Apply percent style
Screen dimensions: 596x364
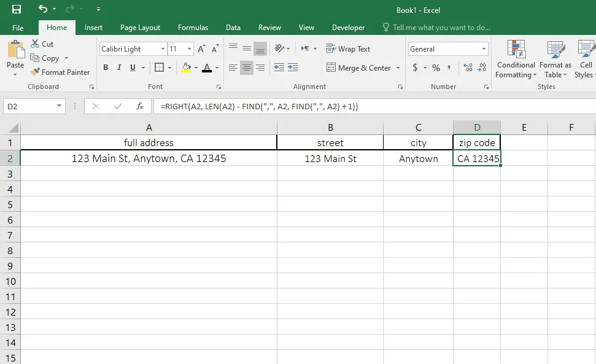tap(436, 68)
